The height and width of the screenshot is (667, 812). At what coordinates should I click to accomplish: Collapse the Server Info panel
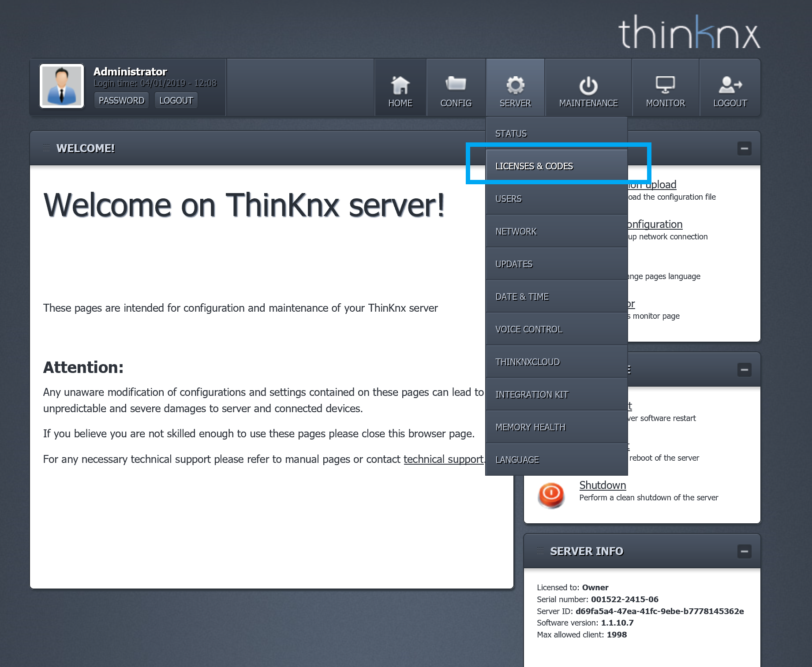(x=744, y=551)
